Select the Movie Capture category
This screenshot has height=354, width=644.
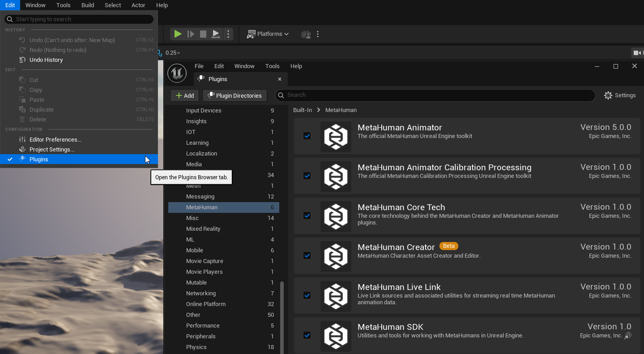pos(224,261)
